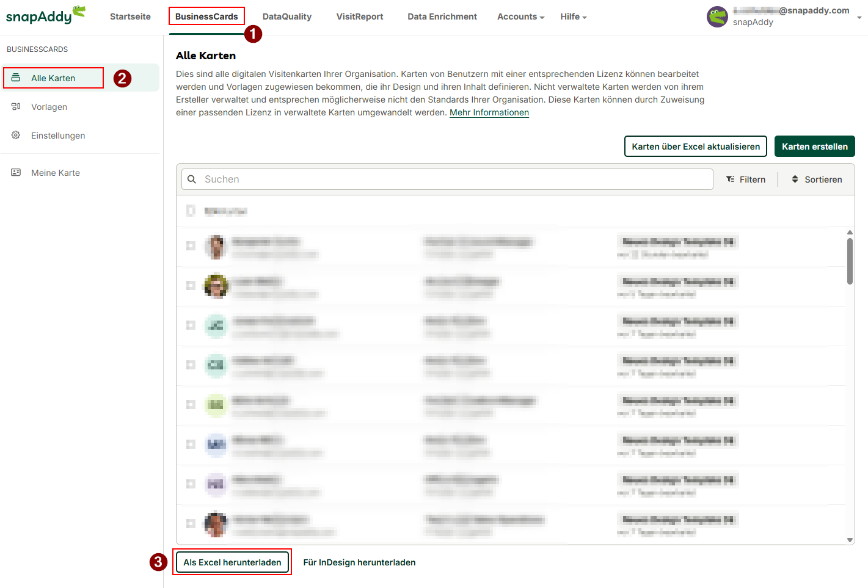
Task: Click Für InDesign herunterladen
Action: point(359,562)
